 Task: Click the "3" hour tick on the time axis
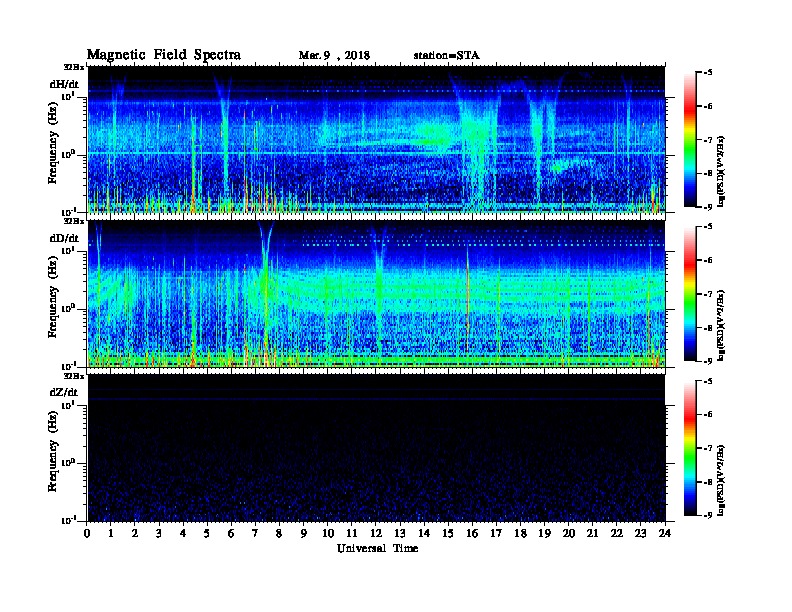(x=159, y=534)
